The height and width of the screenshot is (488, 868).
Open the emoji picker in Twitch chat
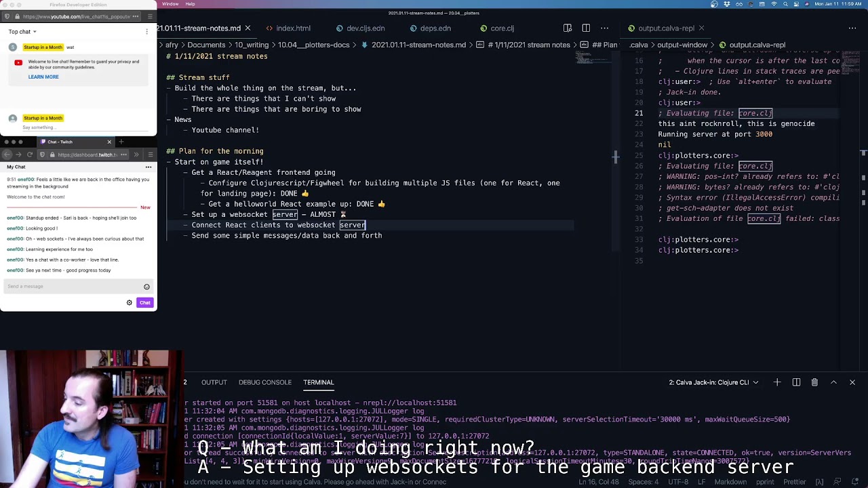tap(146, 287)
